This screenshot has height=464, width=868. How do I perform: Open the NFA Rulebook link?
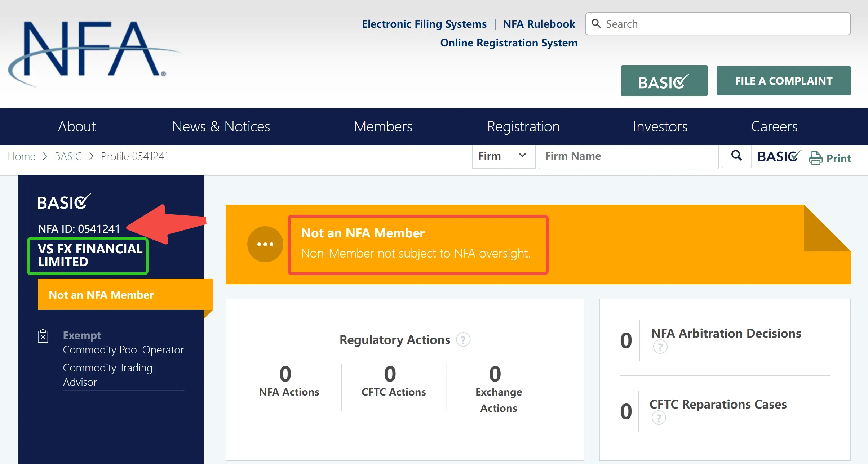pyautogui.click(x=539, y=24)
